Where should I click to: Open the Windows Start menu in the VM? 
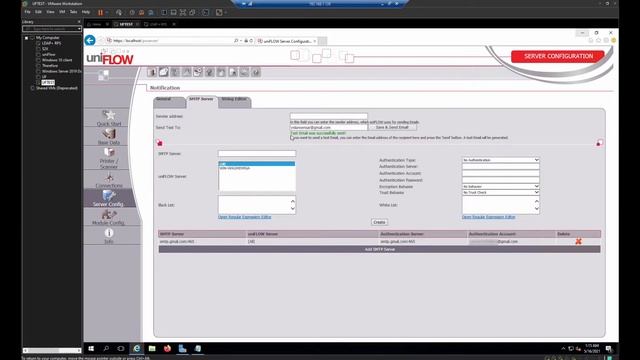pyautogui.click(x=91, y=349)
